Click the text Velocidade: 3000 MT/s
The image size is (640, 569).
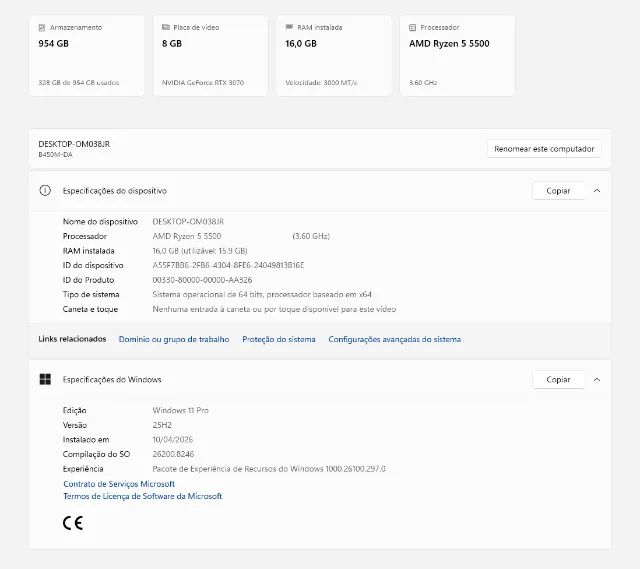point(321,83)
